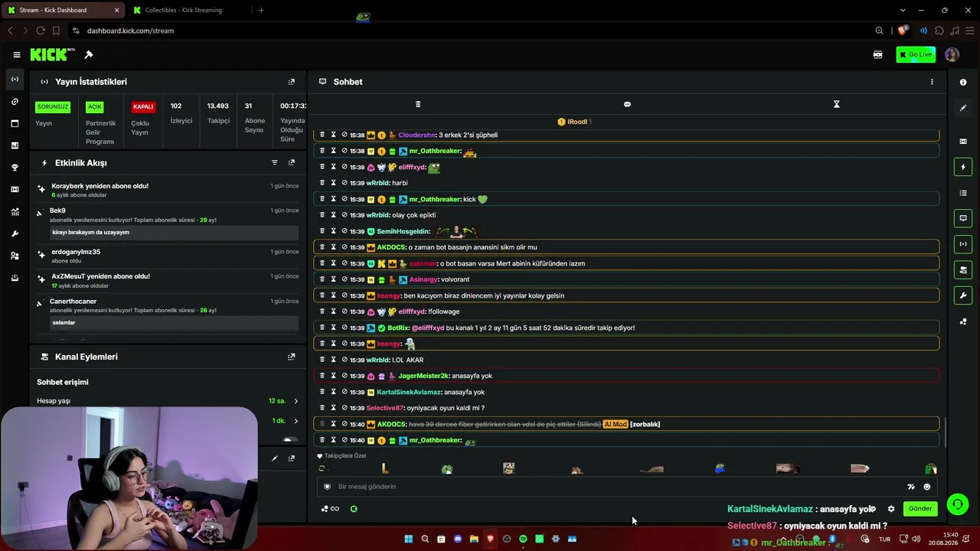Send the message with Gönder
This screenshot has width=980, height=551.
coord(920,509)
